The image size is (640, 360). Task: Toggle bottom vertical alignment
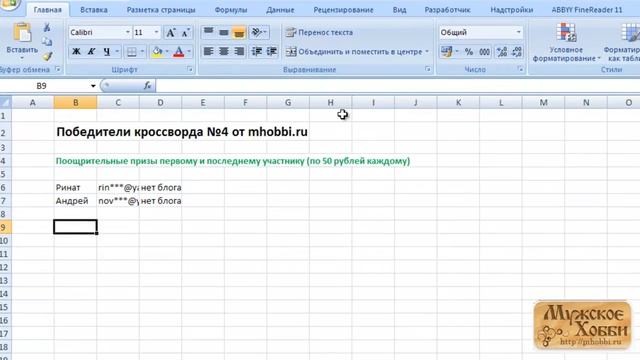239,32
